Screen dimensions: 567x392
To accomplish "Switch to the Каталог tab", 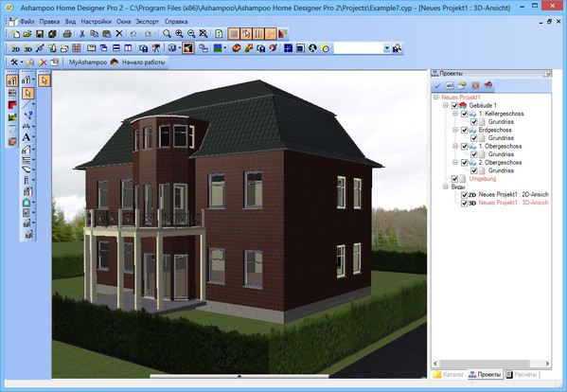I will click(x=449, y=375).
